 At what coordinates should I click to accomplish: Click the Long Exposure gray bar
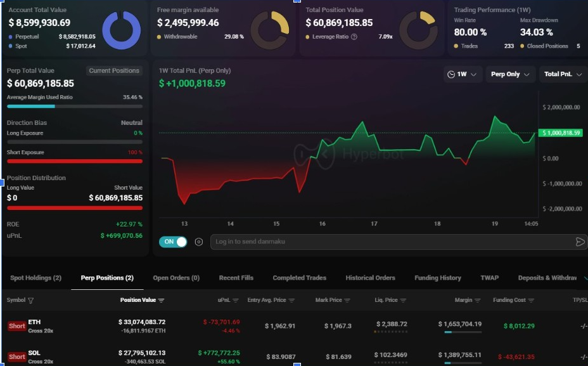75,142
